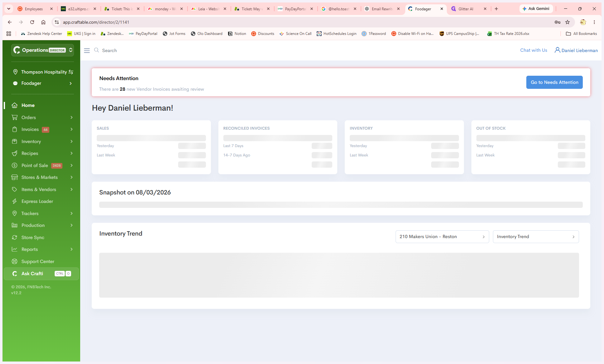
Task: Click the Search input field
Action: 109,50
